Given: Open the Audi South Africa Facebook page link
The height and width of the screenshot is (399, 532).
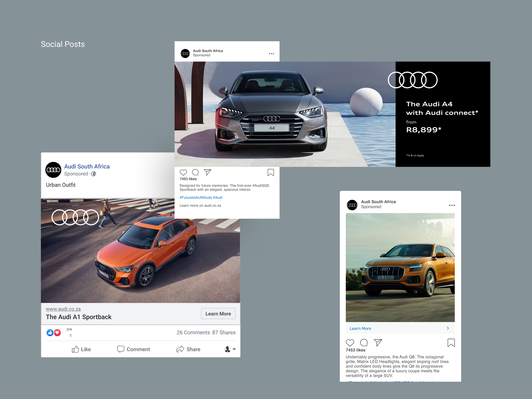Looking at the screenshot, I should (87, 166).
